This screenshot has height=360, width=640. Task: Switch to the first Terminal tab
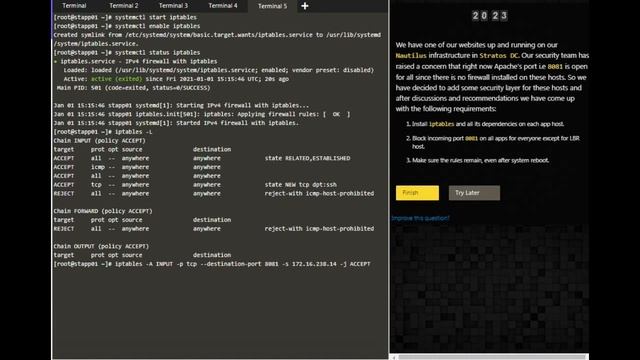(74, 6)
